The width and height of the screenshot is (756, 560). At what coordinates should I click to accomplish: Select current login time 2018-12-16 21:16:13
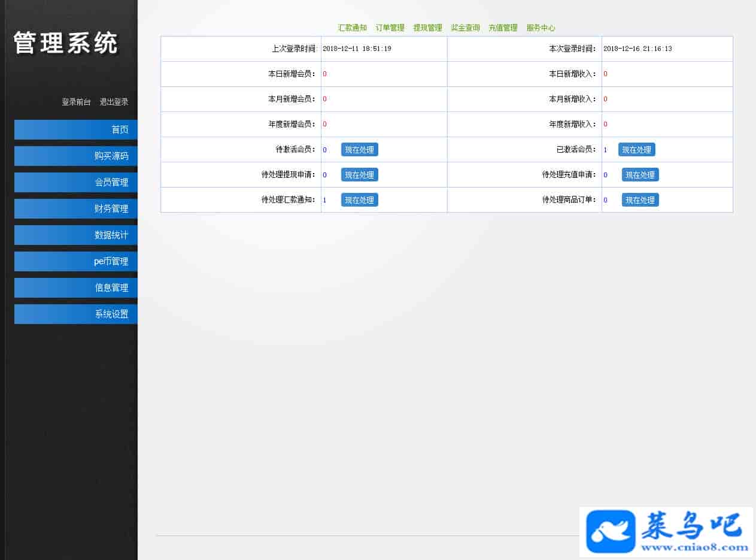(637, 49)
